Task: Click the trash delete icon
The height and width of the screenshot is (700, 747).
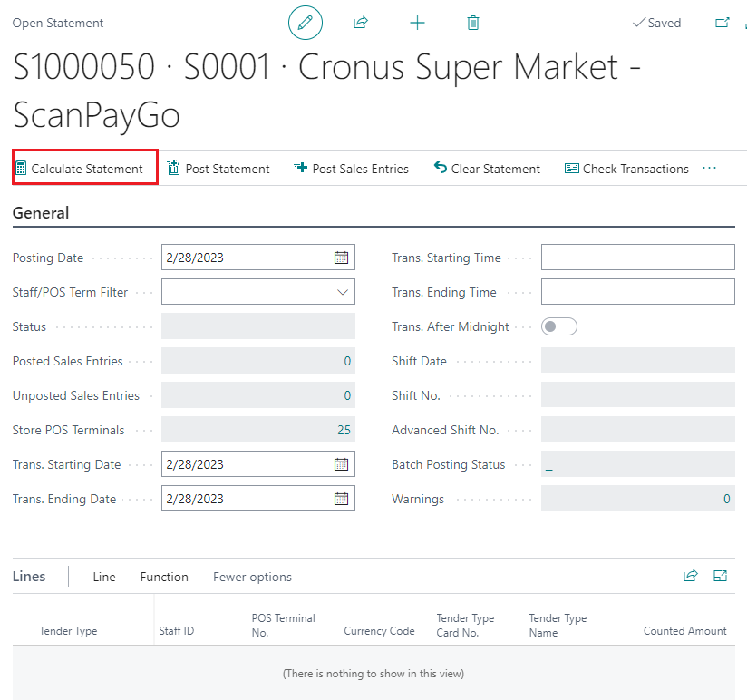Action: [x=472, y=23]
